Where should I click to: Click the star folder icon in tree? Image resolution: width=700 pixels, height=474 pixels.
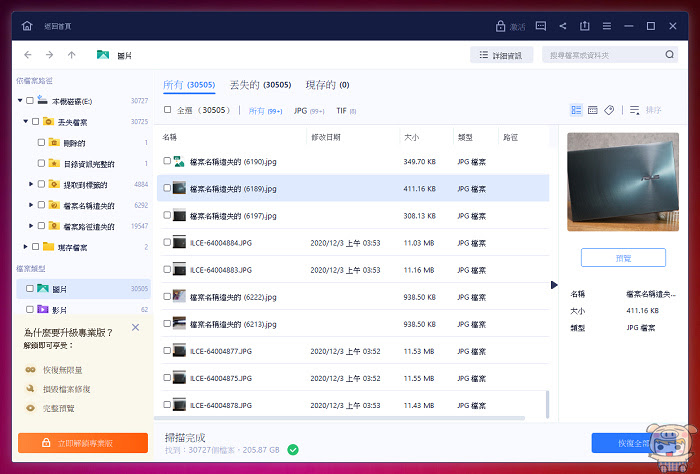click(x=54, y=163)
